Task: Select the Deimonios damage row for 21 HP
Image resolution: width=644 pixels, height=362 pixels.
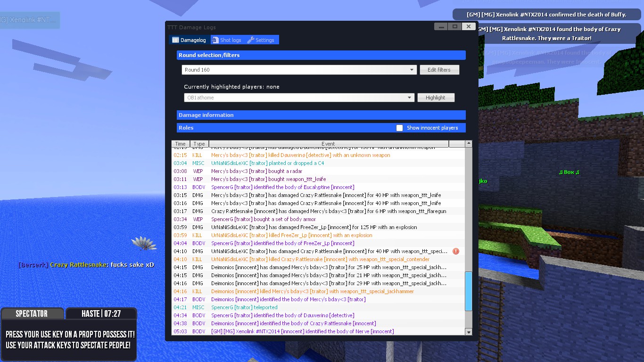Action: pyautogui.click(x=318, y=275)
